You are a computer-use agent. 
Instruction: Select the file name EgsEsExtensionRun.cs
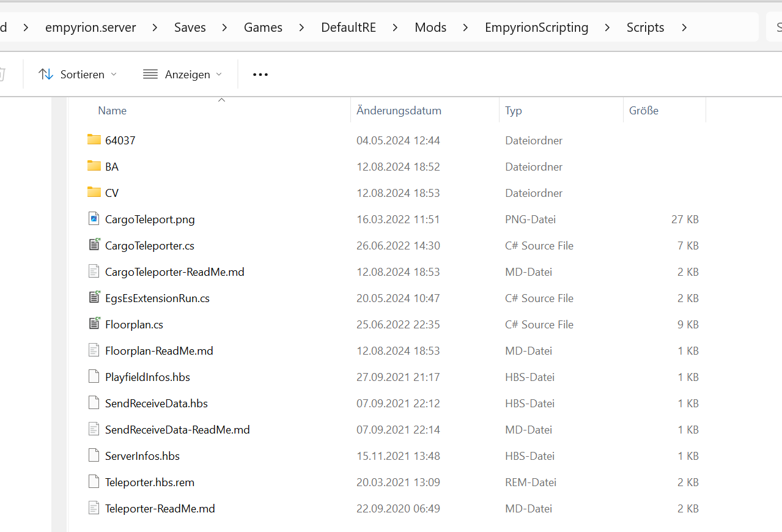click(157, 298)
